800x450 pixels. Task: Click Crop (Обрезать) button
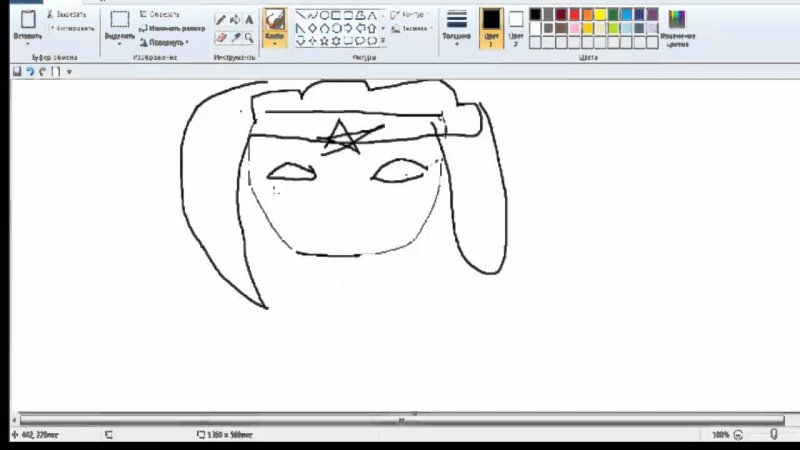(x=159, y=14)
